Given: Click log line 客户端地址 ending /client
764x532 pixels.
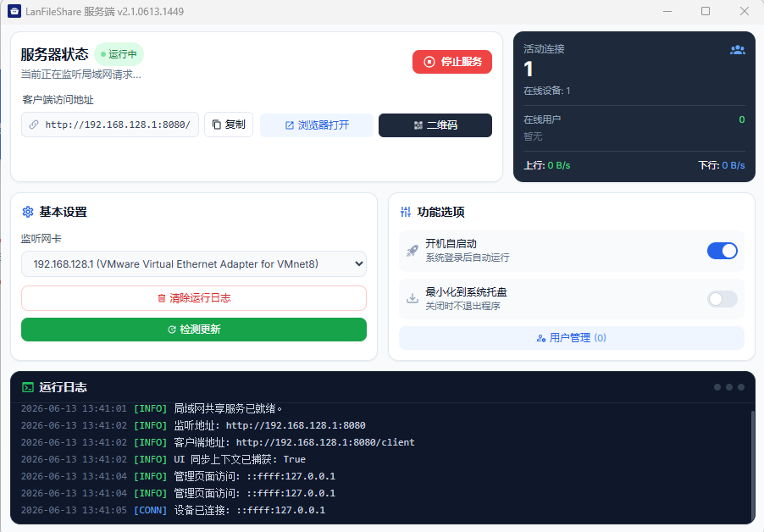Looking at the screenshot, I should click(x=218, y=442).
